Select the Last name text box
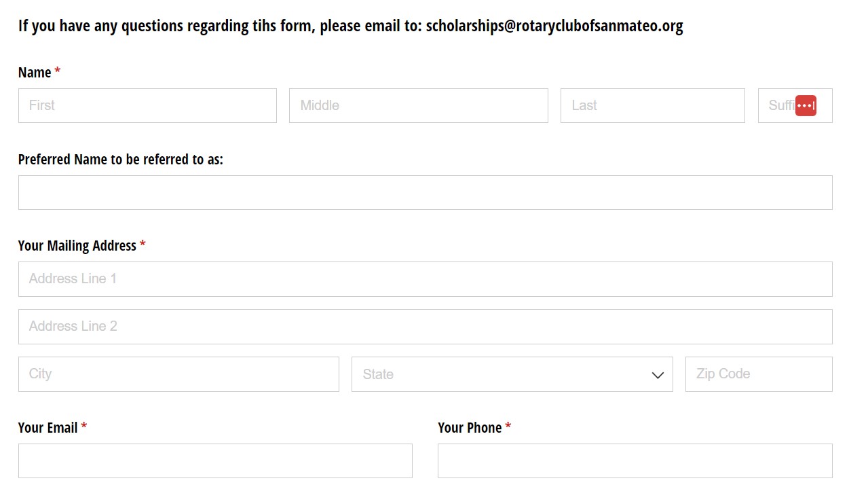Viewport: 868px width, 504px height. click(x=652, y=106)
